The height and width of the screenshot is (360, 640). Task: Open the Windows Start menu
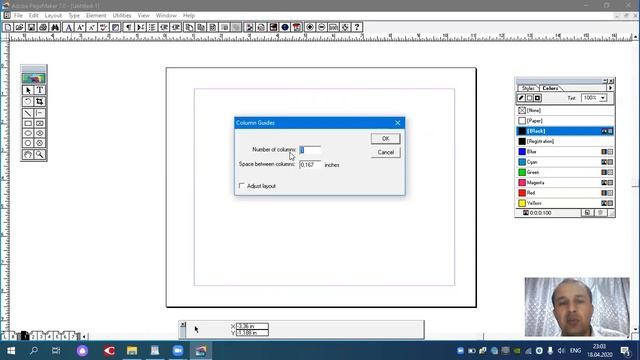[x=11, y=351]
